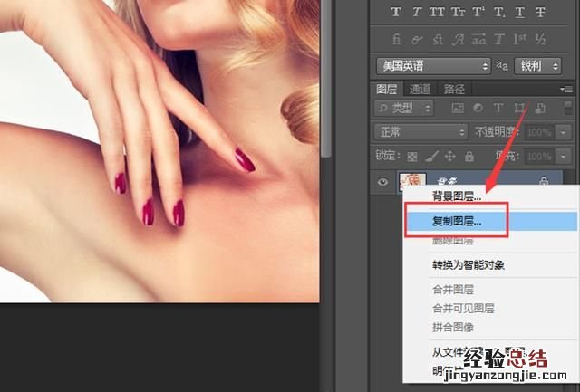Toggle fractions (½) OpenType icon
The height and width of the screenshot is (392, 580).
541,39
